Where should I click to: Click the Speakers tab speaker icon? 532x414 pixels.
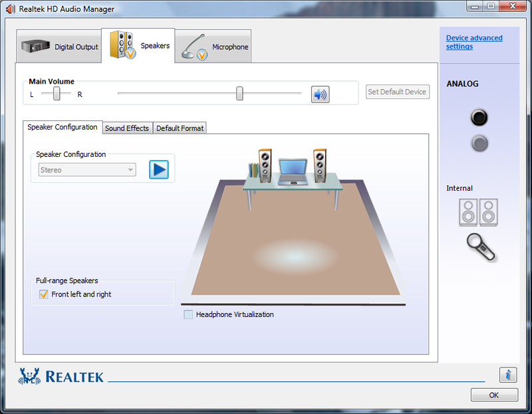122,45
